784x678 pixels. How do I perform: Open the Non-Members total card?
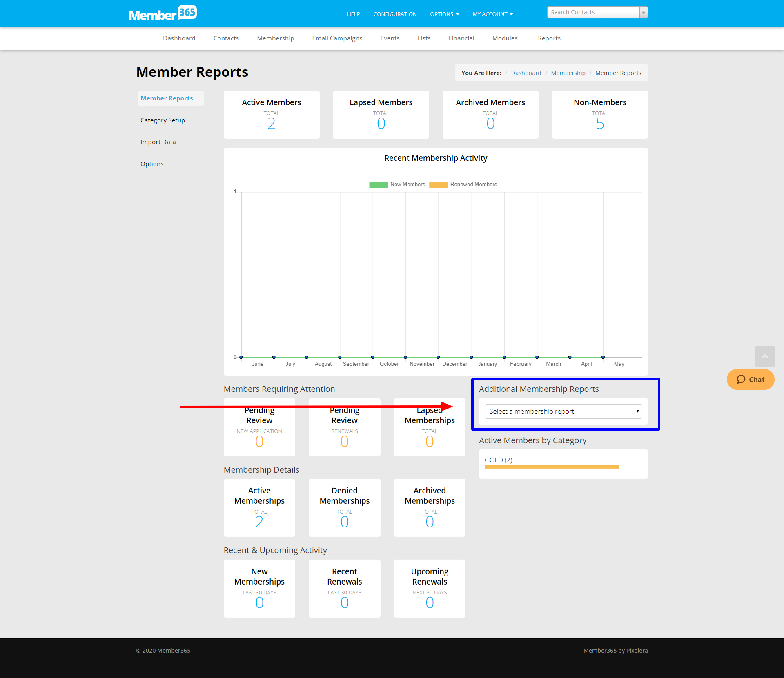(599, 115)
